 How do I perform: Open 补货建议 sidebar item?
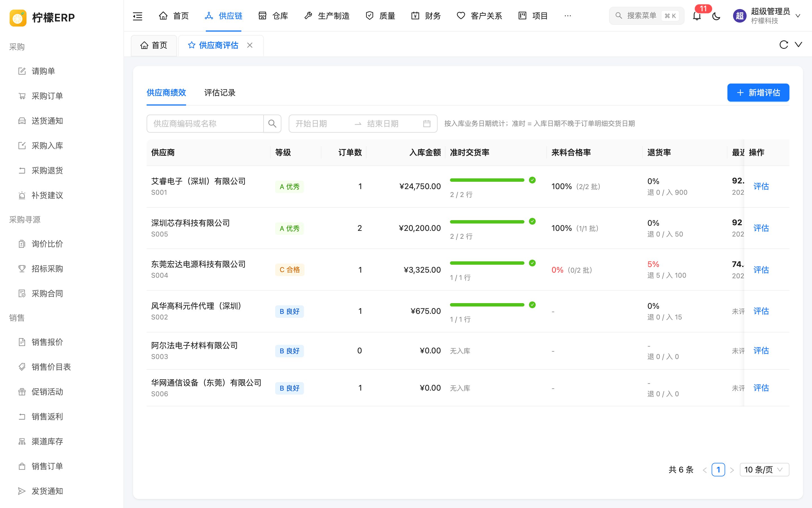pyautogui.click(x=62, y=196)
